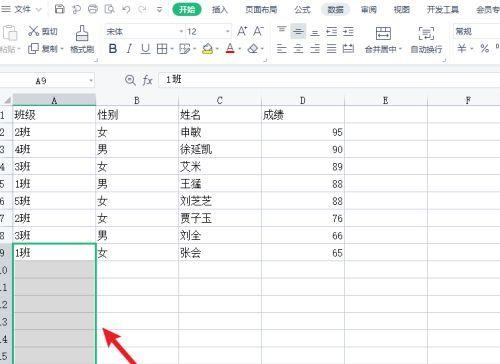Select column D header

(303, 100)
